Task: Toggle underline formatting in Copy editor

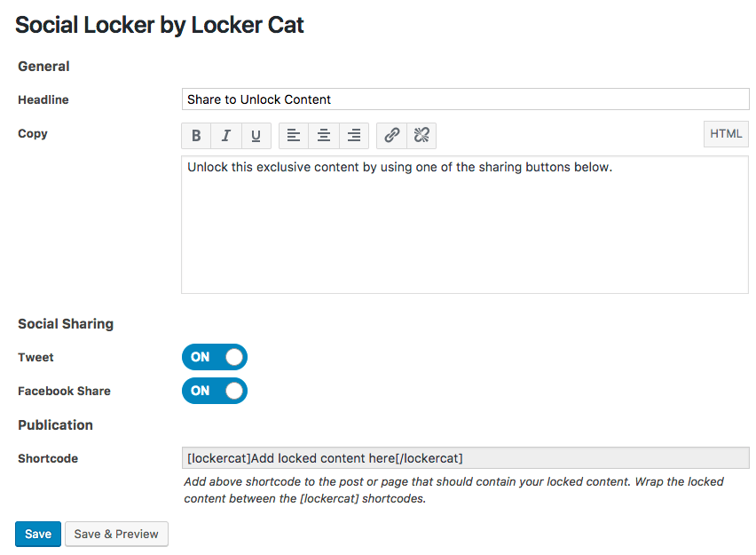Action: (256, 135)
